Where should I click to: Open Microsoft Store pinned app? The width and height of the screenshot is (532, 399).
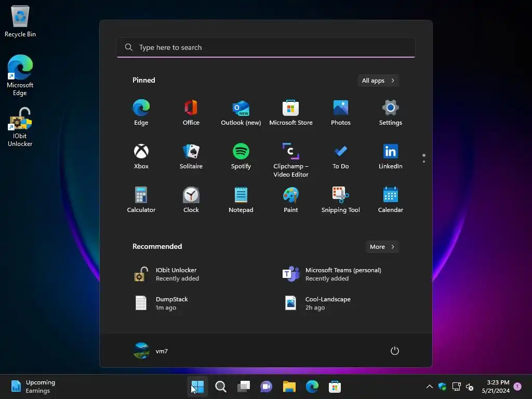[x=291, y=113]
